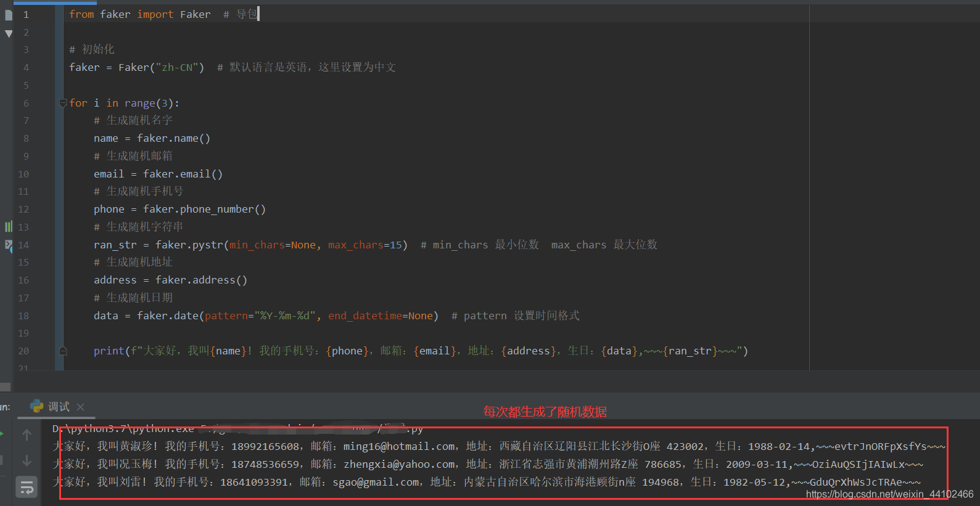Click the console output line for 况玉梅
Screen dimensions: 980x506
[x=488, y=464]
